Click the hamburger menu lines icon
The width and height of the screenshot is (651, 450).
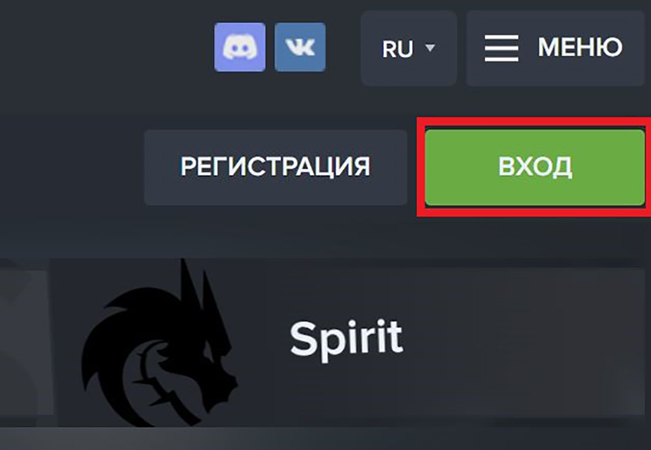point(502,48)
